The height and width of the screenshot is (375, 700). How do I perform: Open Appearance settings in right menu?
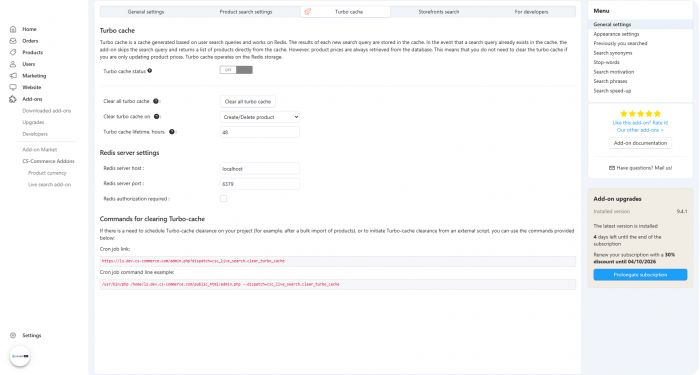(616, 34)
